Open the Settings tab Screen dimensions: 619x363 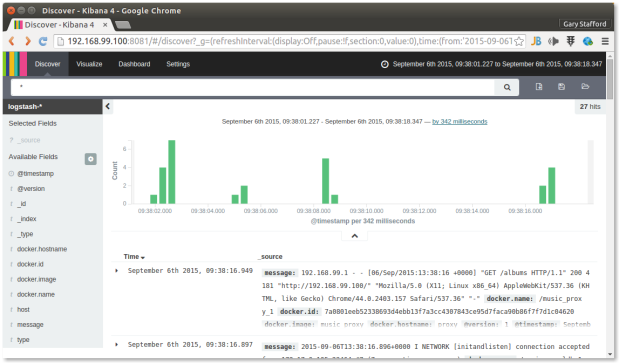tap(178, 64)
